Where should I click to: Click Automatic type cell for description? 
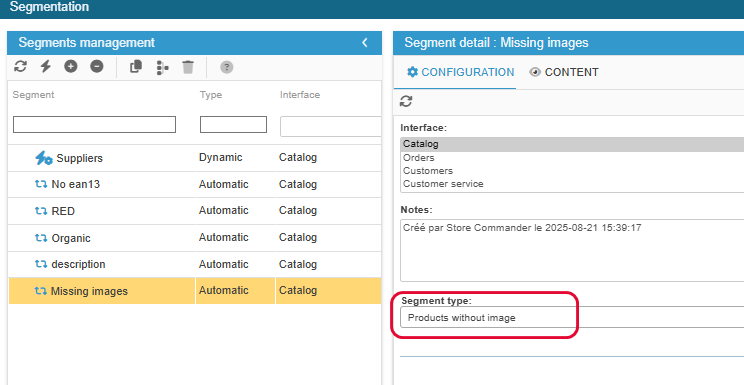point(235,264)
